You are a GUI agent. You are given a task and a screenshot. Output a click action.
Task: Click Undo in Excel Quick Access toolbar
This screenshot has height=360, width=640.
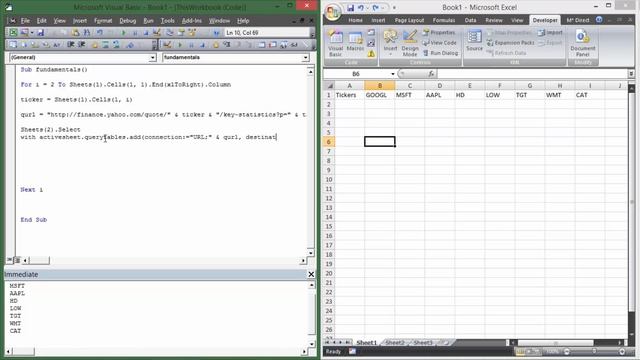pos(361,7)
